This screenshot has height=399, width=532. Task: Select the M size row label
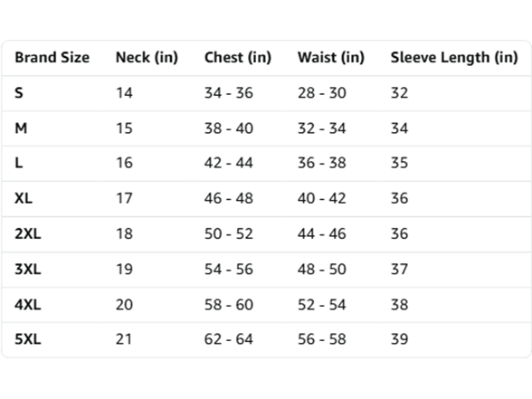(x=21, y=128)
